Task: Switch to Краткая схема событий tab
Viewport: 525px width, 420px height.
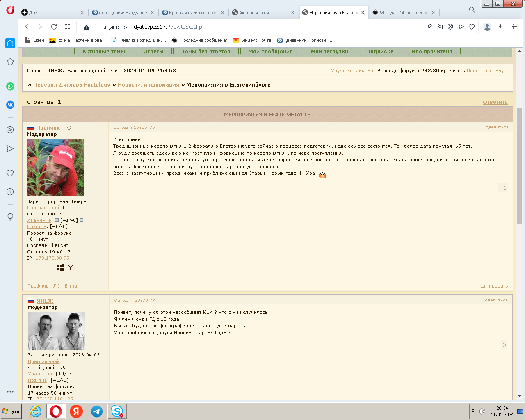Action: tap(193, 13)
